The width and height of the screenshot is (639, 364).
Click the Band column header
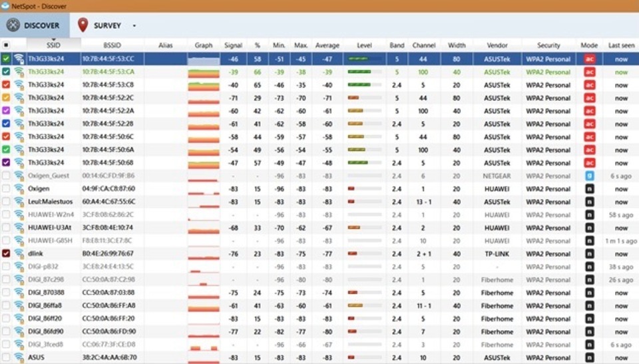pos(397,45)
